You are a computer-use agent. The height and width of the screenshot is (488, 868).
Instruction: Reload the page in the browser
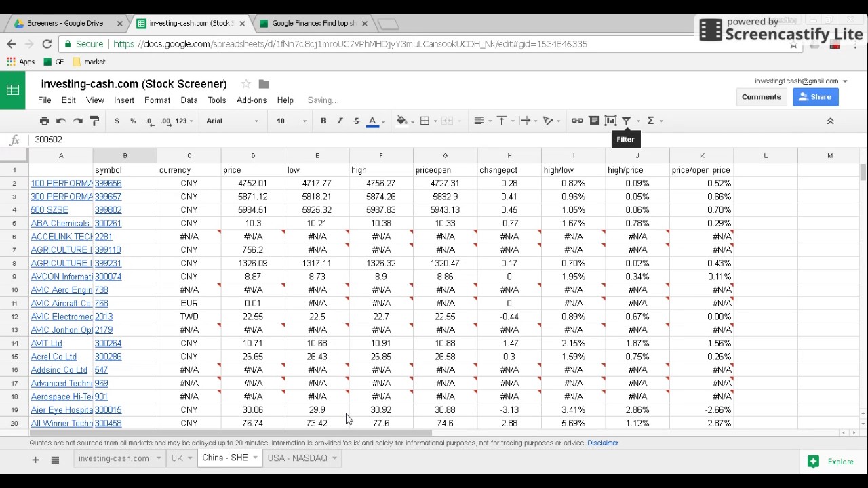click(47, 44)
